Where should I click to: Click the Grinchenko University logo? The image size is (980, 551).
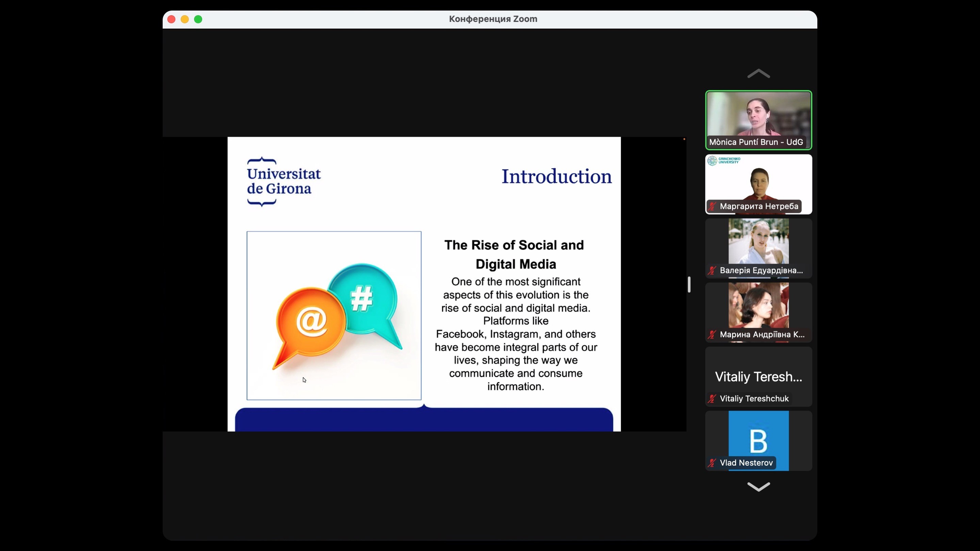(723, 161)
